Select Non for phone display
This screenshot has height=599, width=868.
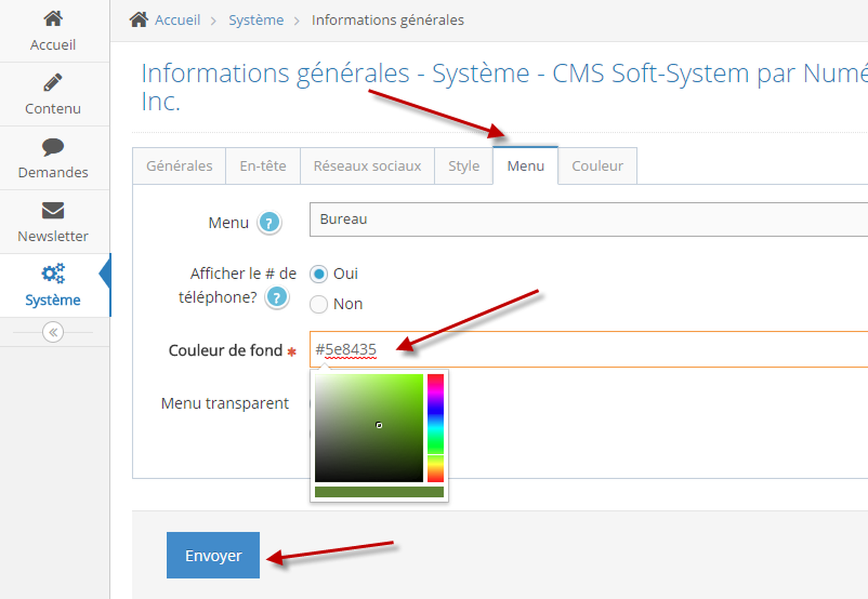(318, 304)
